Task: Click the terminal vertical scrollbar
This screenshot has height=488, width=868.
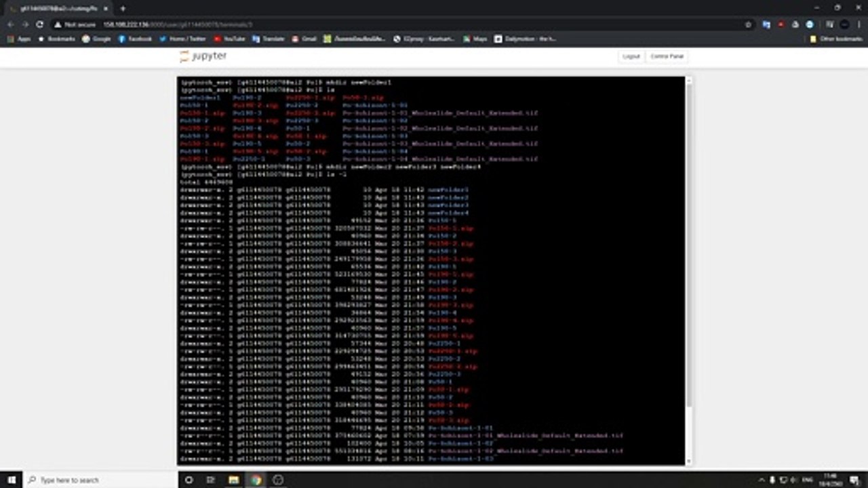Action: tap(689, 244)
